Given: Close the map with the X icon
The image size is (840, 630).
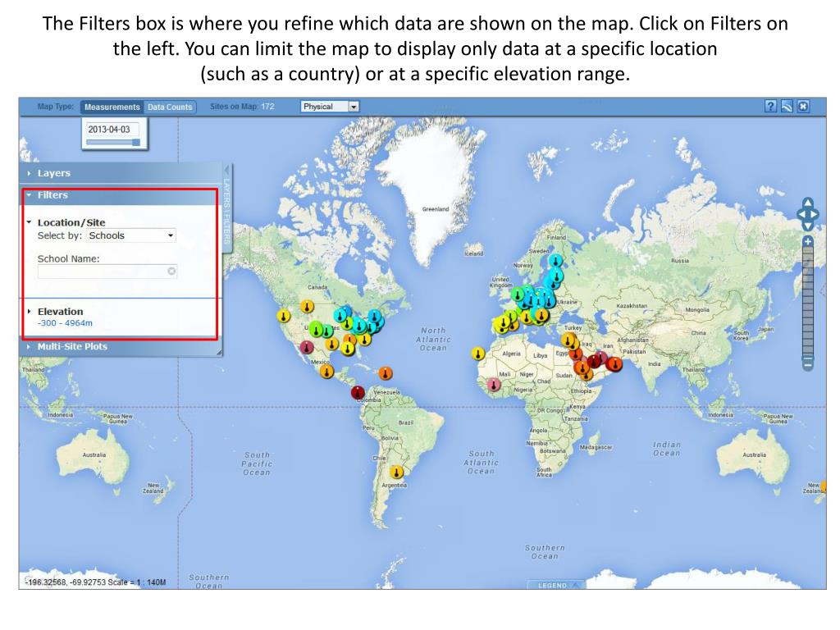Looking at the screenshot, I should point(803,106).
